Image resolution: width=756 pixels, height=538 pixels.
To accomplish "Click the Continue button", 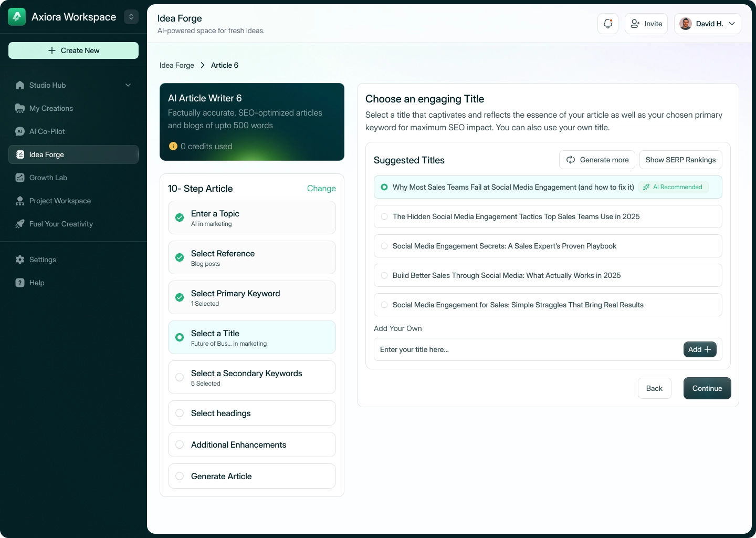I will pyautogui.click(x=707, y=388).
